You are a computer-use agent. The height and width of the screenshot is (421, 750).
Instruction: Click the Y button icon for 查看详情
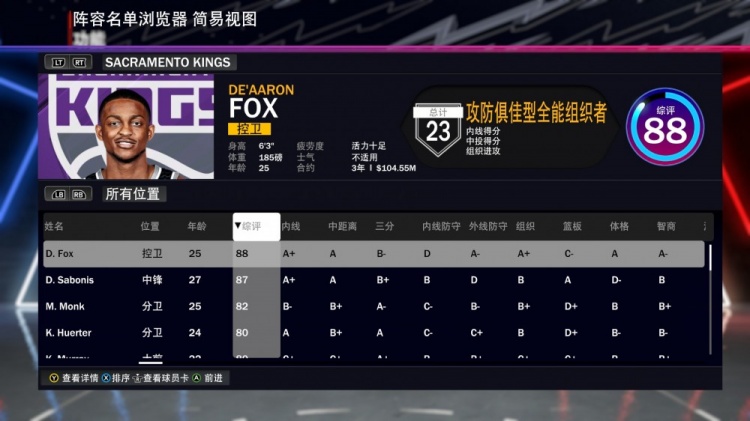tap(54, 378)
